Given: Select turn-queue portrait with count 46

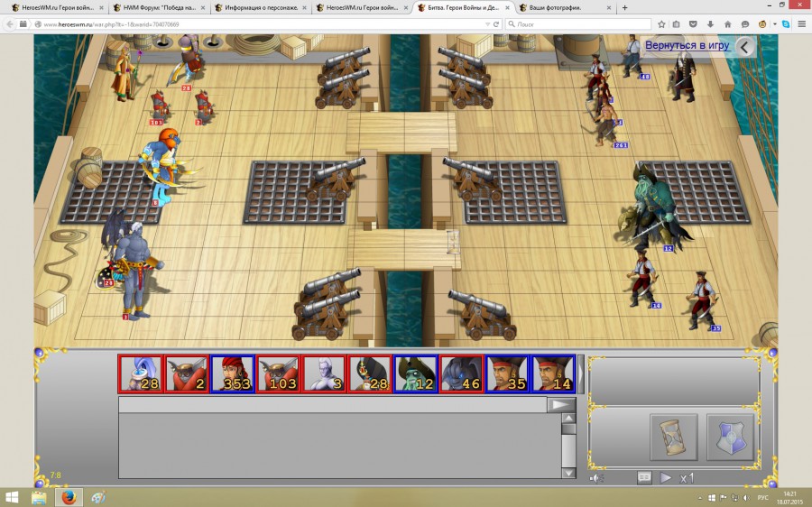Looking at the screenshot, I should pos(461,373).
